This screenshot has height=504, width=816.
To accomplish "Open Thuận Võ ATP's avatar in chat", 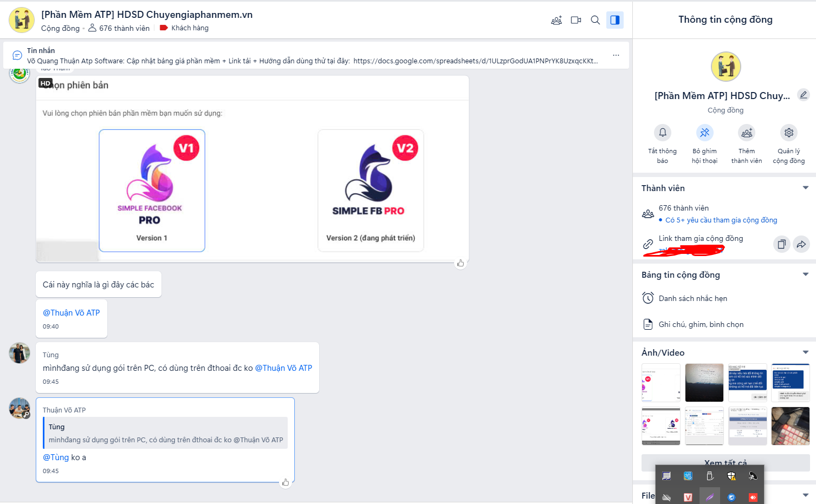I will (20, 408).
